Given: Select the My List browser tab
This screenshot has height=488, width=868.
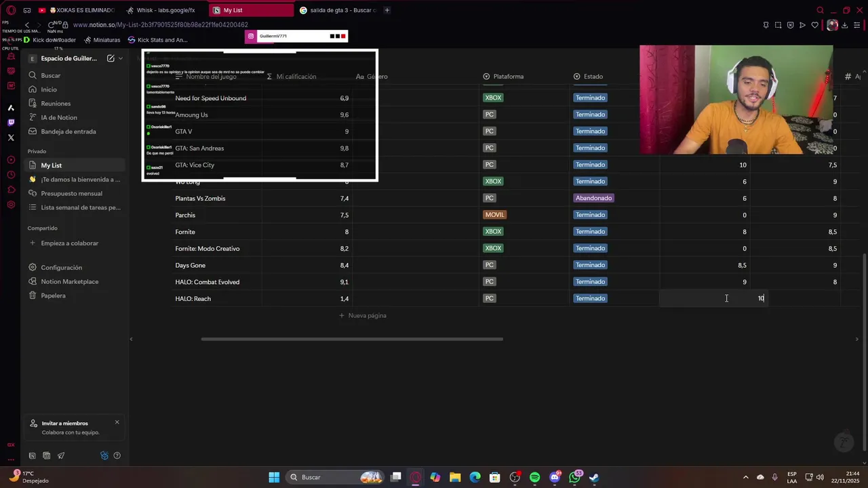Looking at the screenshot, I should coord(250,10).
